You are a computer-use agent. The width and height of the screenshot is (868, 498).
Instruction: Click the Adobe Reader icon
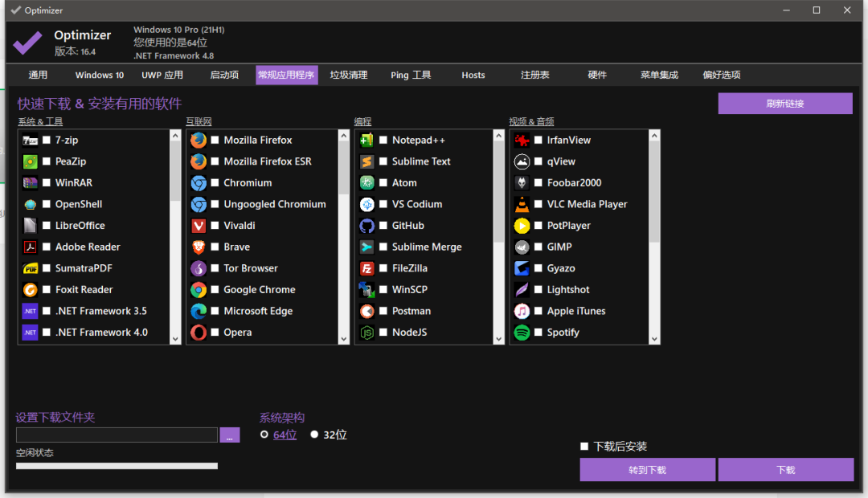(31, 247)
